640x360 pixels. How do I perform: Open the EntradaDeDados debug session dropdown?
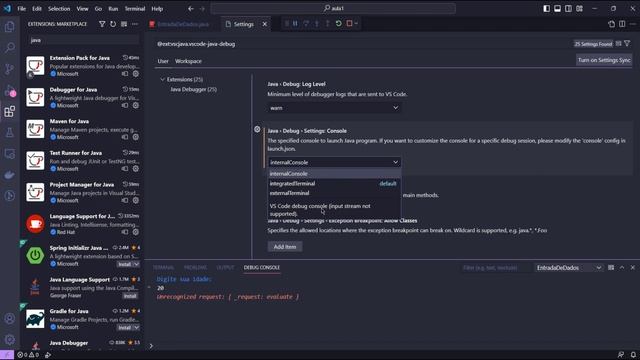(569, 268)
